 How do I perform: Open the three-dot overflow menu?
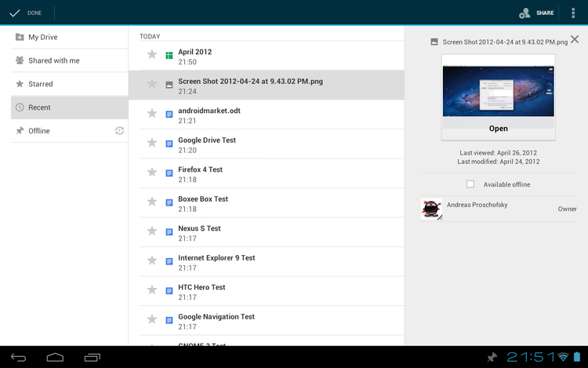tap(573, 13)
